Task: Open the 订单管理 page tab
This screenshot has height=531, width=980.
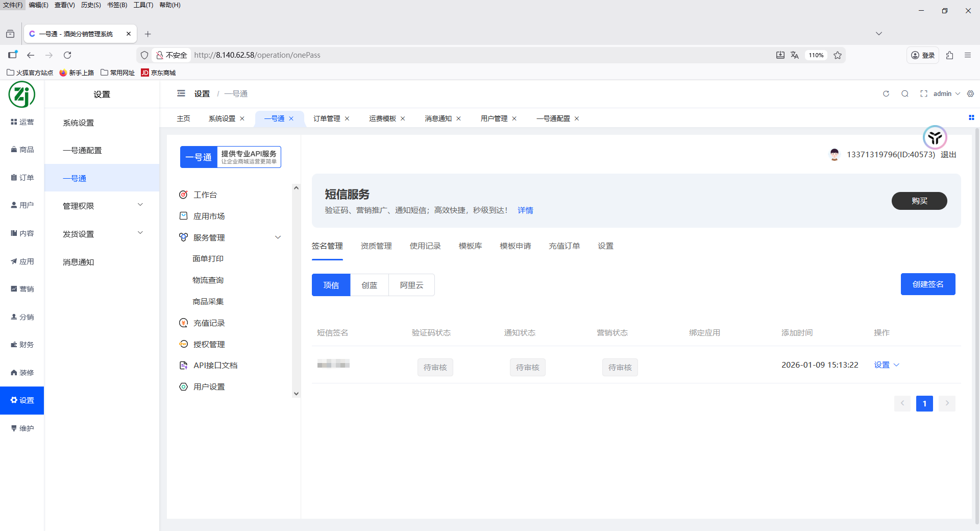Action: click(327, 118)
